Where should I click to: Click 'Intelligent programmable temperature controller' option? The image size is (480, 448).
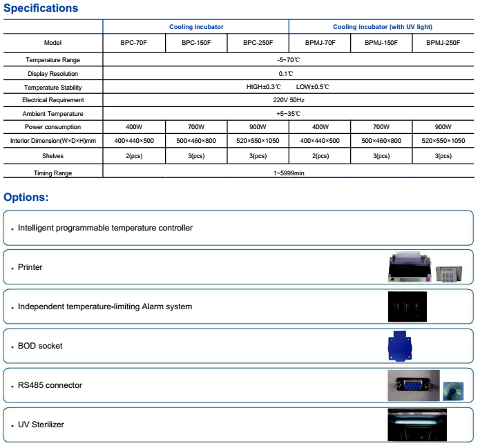click(105, 228)
